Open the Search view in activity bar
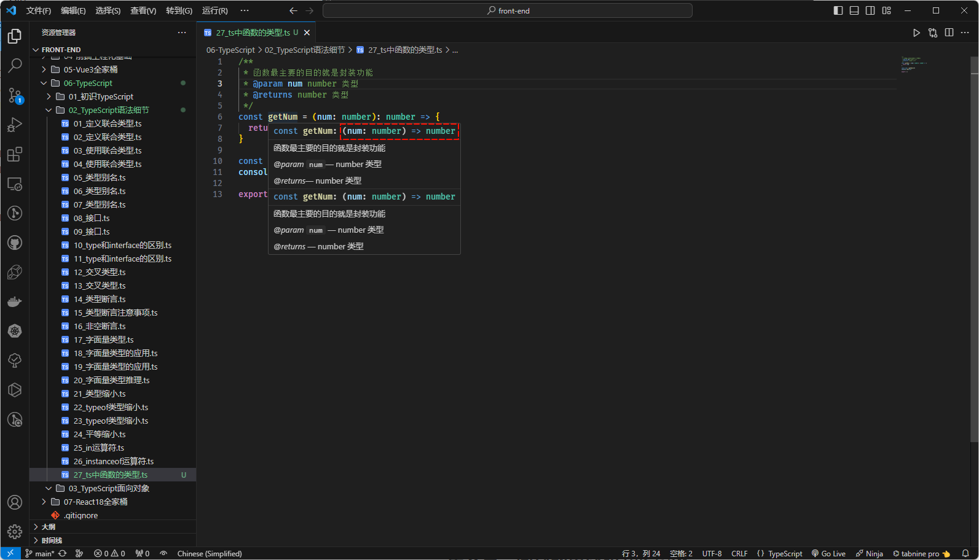 pyautogui.click(x=15, y=65)
